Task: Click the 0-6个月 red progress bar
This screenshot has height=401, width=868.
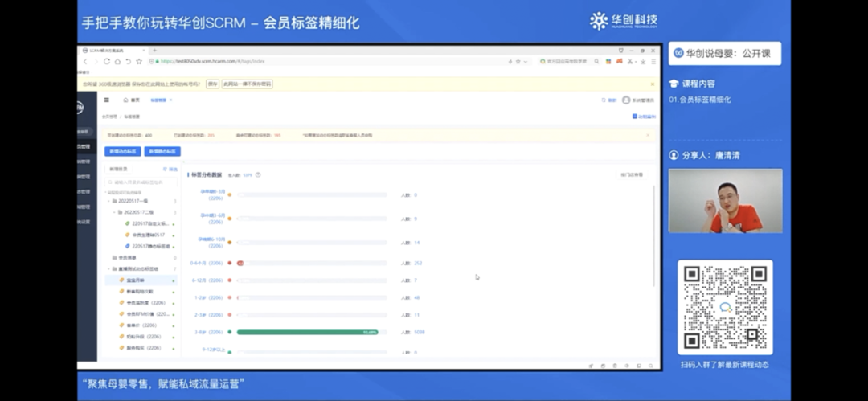Action: coord(240,263)
